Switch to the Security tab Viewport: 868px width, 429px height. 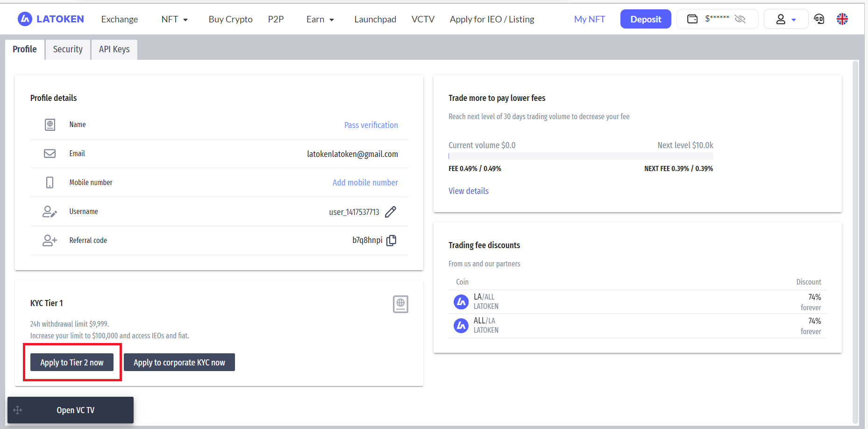pyautogui.click(x=68, y=50)
